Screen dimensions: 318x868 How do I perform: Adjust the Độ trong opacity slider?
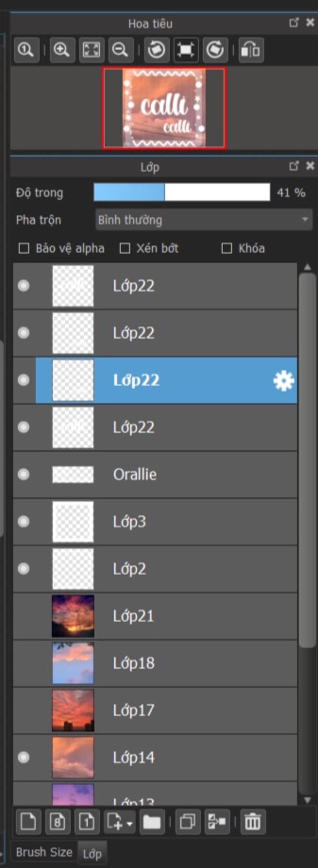pos(182,193)
